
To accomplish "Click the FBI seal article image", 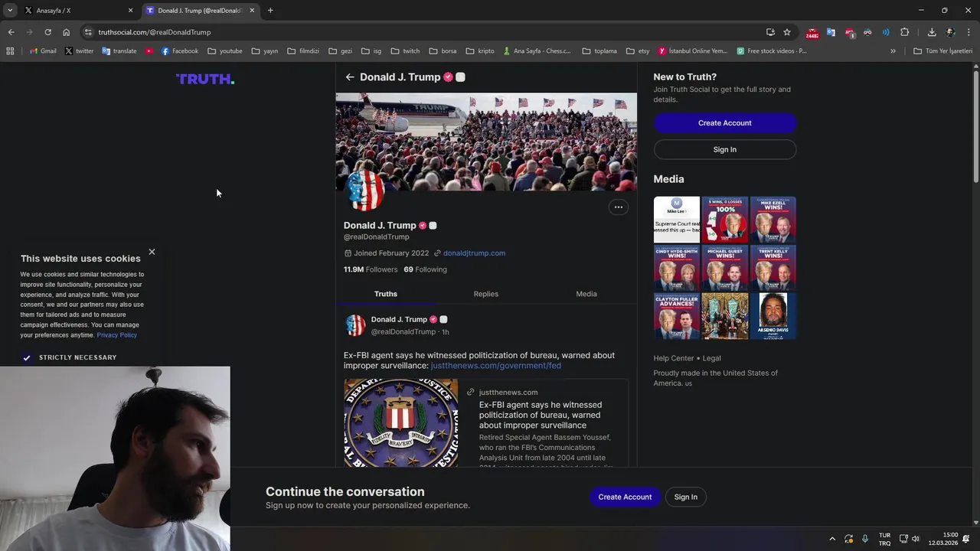I will [x=401, y=423].
